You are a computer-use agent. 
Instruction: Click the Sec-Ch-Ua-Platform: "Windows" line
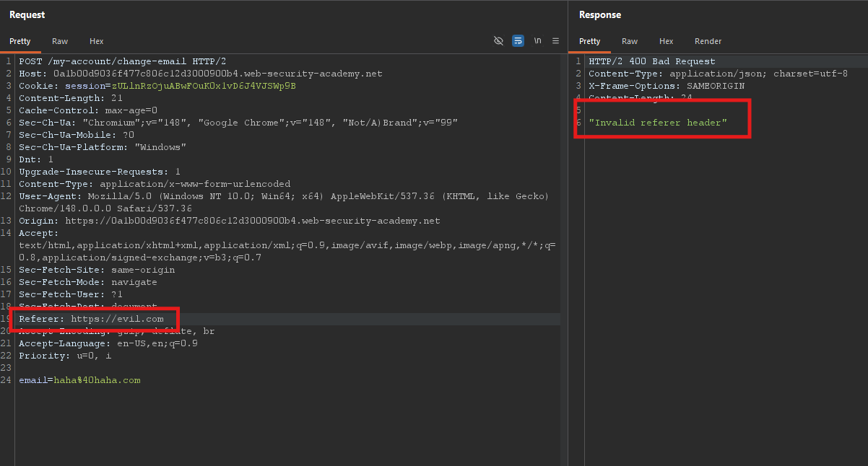coord(103,147)
